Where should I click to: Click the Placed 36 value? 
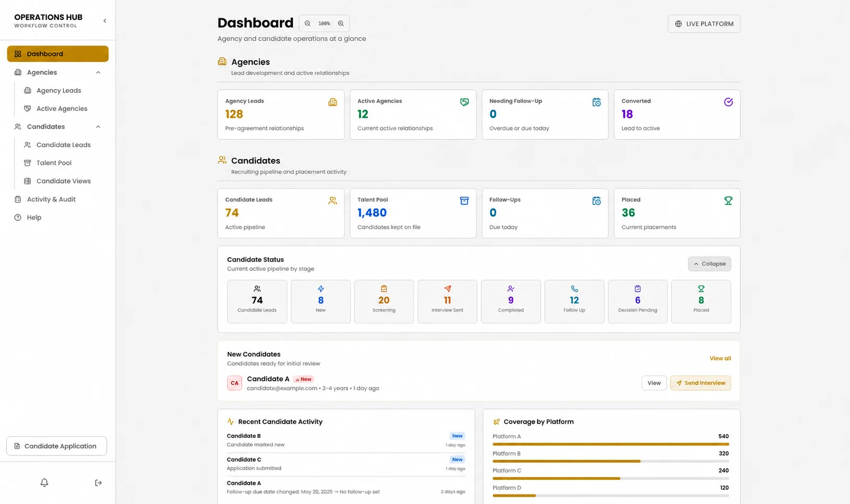click(628, 213)
